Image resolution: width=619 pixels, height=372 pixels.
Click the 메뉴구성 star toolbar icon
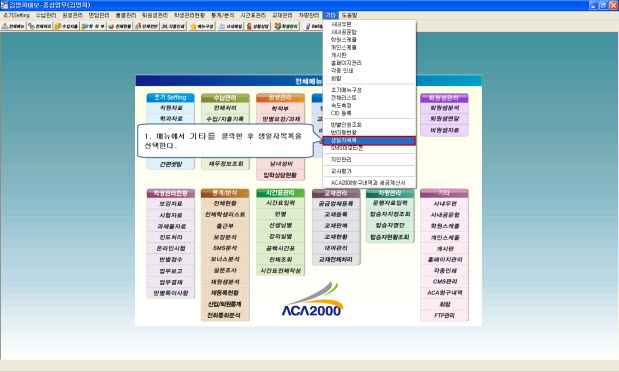pos(202,26)
